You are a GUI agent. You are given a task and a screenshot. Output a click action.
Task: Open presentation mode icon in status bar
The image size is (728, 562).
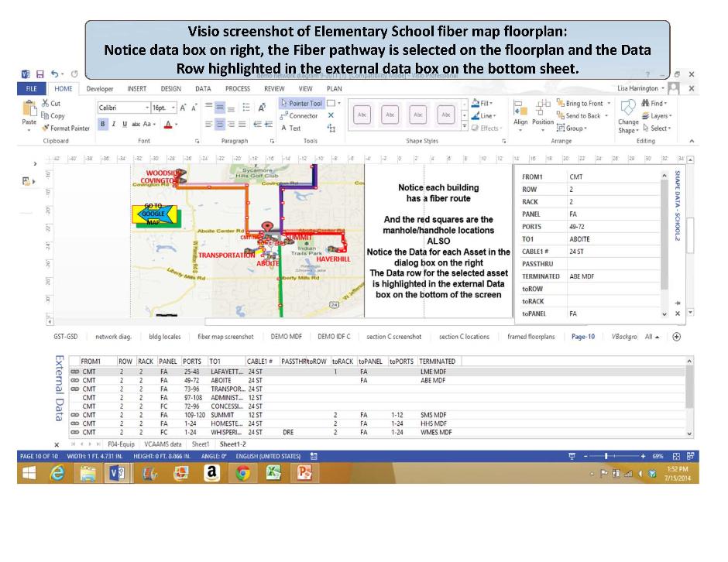[x=572, y=456]
